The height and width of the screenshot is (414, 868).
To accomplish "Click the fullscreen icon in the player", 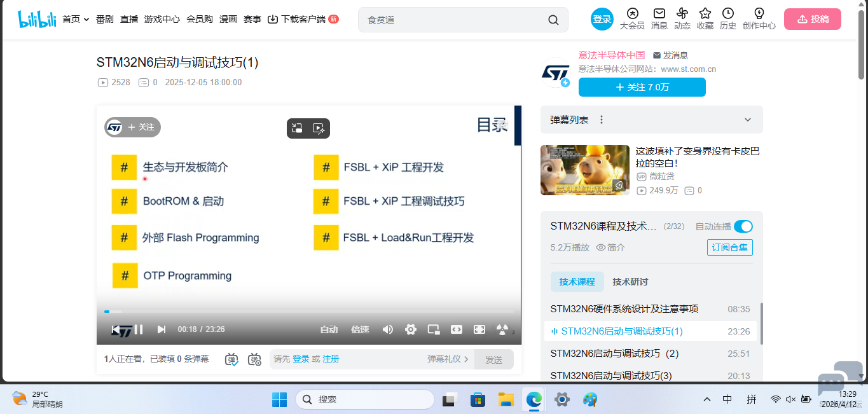I will [479, 329].
